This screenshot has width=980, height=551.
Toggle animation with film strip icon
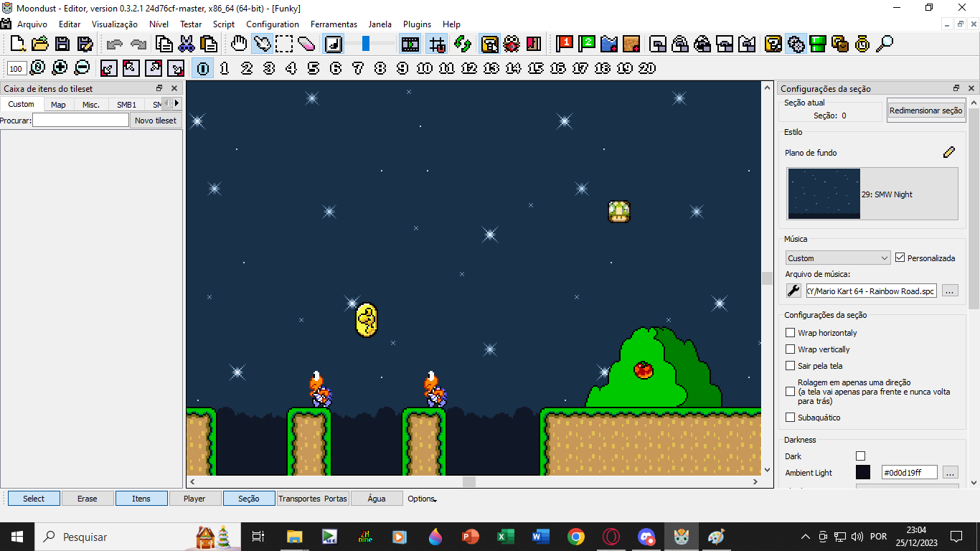point(410,44)
